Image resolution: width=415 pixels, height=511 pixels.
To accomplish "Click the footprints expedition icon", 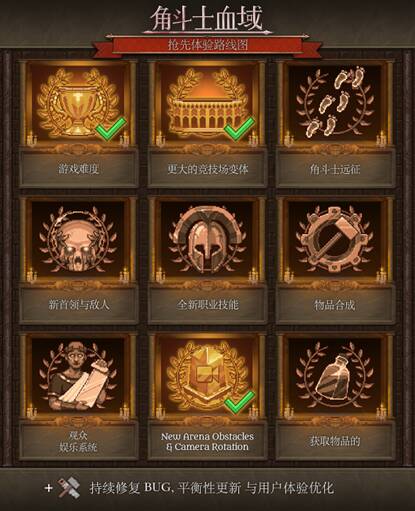I will click(335, 103).
